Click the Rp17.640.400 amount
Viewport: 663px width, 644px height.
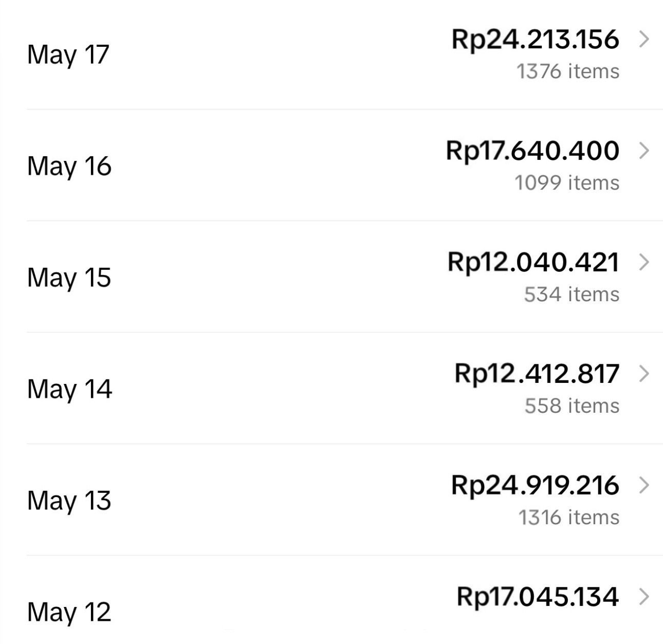point(532,151)
